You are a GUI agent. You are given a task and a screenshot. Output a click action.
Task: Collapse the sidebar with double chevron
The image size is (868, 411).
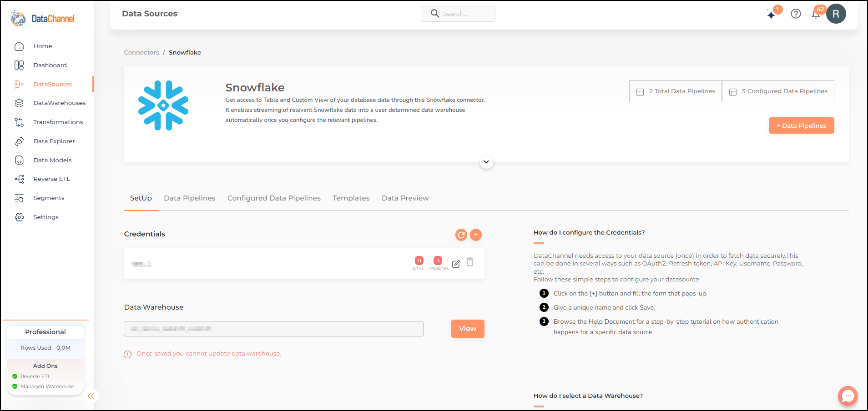tap(91, 396)
